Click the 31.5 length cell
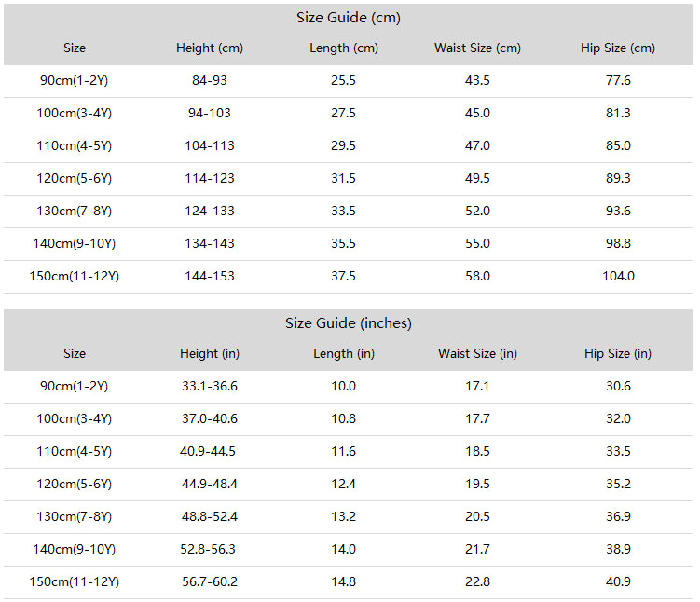 tap(343, 179)
